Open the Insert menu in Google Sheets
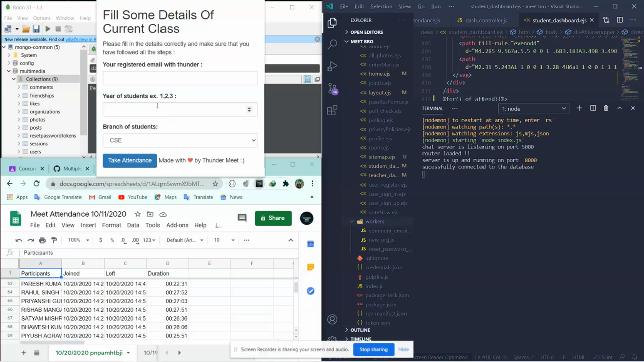 click(88, 225)
